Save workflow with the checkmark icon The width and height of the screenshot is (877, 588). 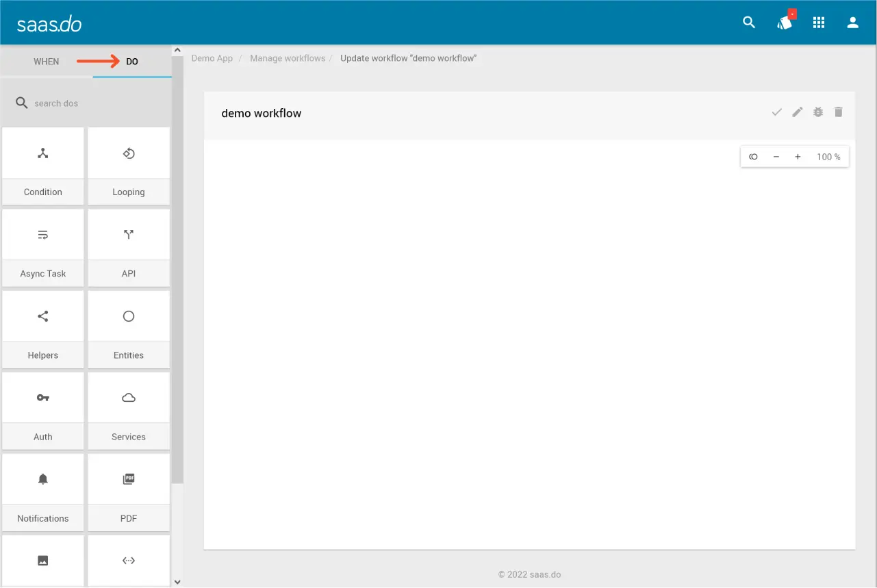click(x=777, y=112)
